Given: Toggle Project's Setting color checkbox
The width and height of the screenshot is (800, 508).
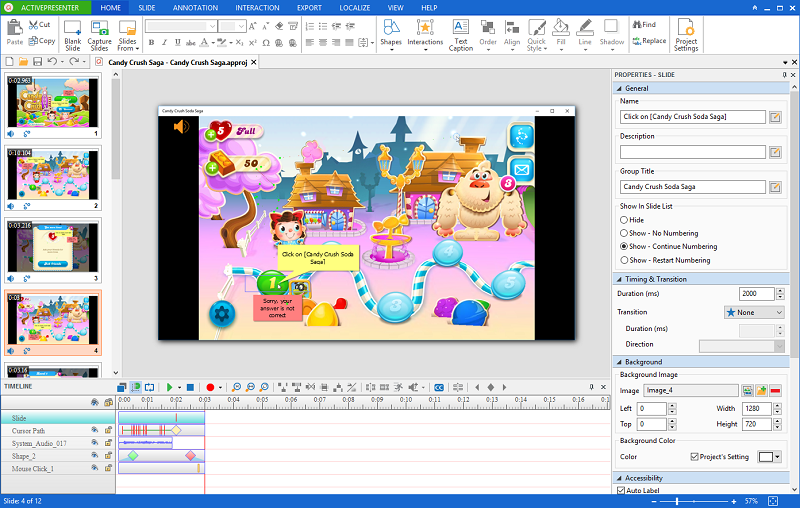Looking at the screenshot, I should (x=694, y=456).
